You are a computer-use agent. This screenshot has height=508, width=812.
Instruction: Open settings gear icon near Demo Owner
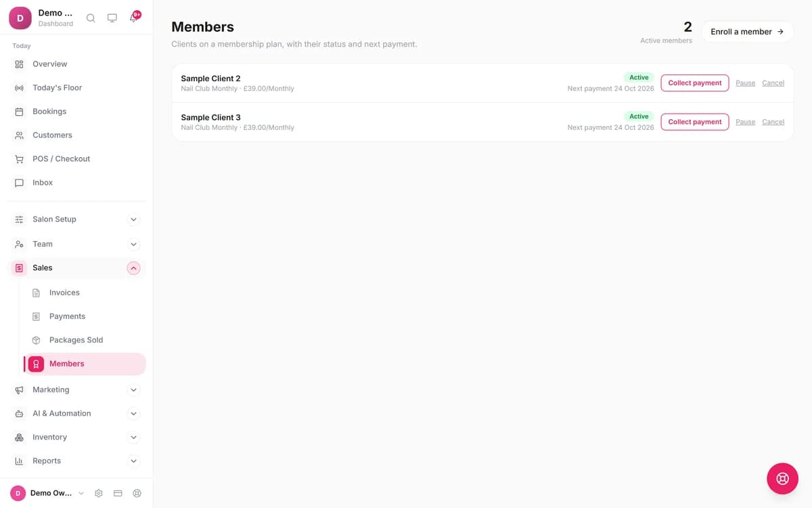pyautogui.click(x=99, y=493)
